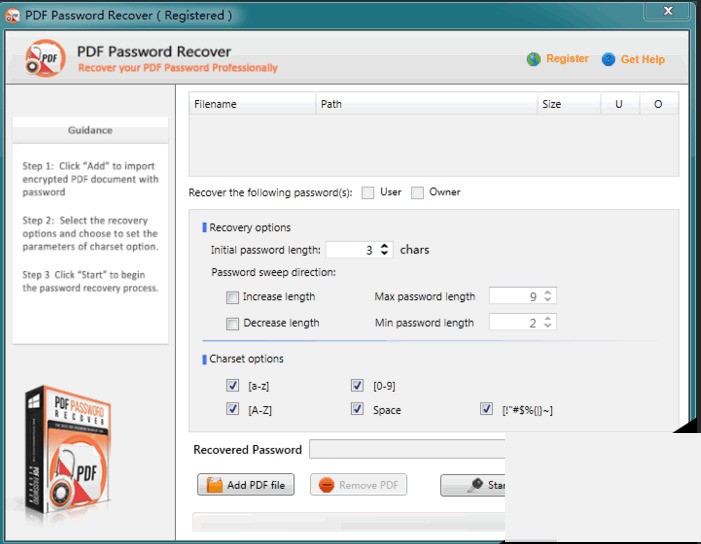Click the Recovered Password text field
Screen dimensions: 701x544
(407, 449)
